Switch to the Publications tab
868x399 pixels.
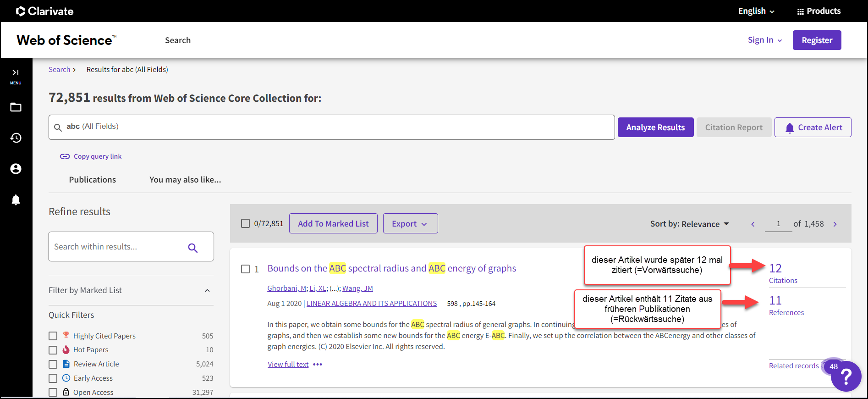(92, 180)
